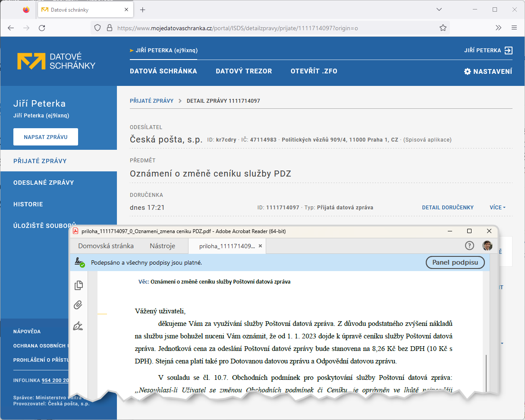Click INFOLINKA phone number link

point(55,380)
